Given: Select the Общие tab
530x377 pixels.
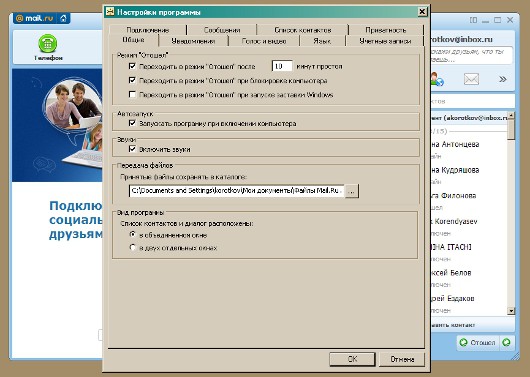Looking at the screenshot, I should 134,40.
